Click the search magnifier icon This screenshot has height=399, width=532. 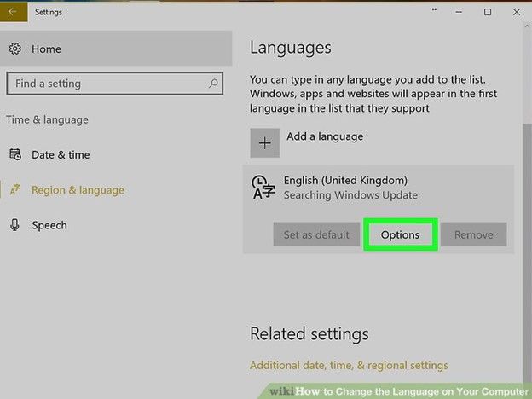point(213,83)
